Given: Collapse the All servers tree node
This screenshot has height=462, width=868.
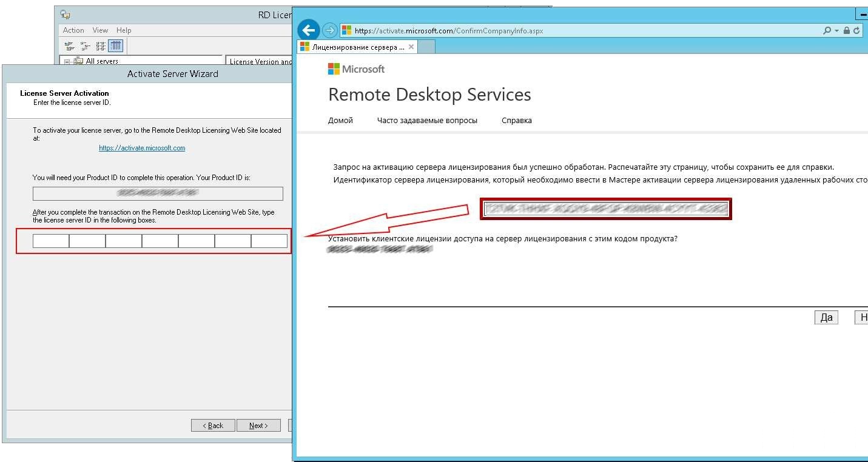Looking at the screenshot, I should point(67,62).
